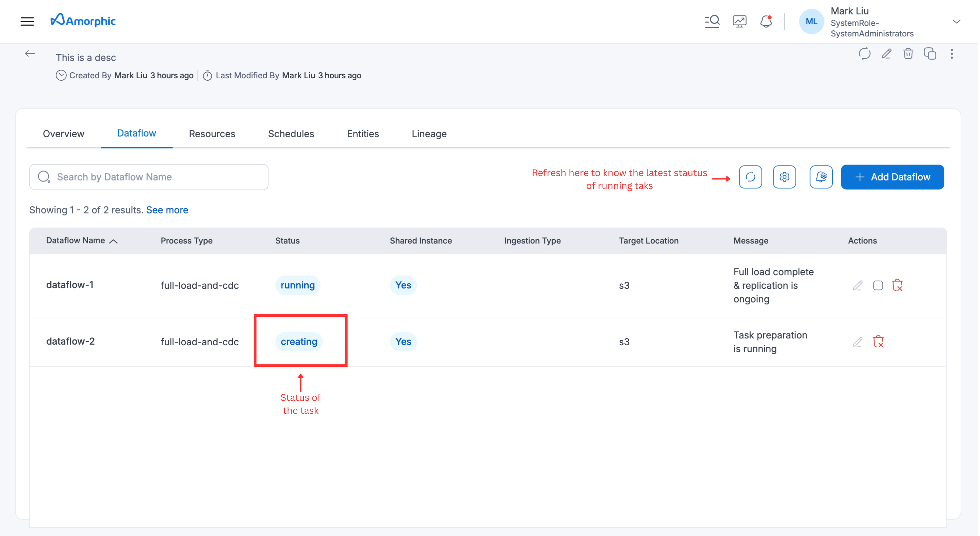Open global search from the top bar
The height and width of the screenshot is (536, 980).
tap(712, 21)
